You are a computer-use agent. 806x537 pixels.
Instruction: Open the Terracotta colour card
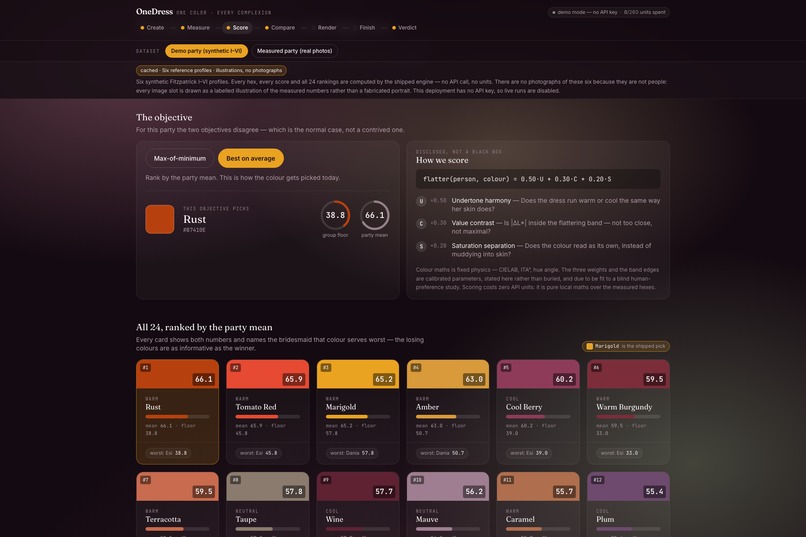(177, 505)
